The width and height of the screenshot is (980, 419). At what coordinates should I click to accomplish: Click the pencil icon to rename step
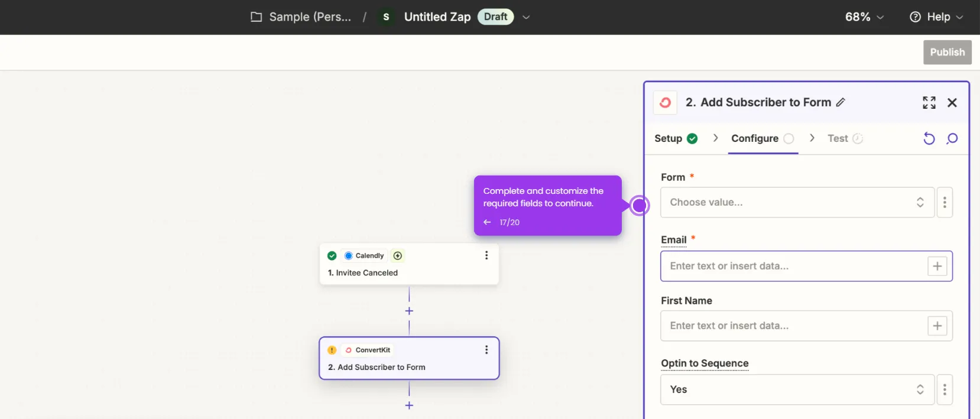(841, 102)
